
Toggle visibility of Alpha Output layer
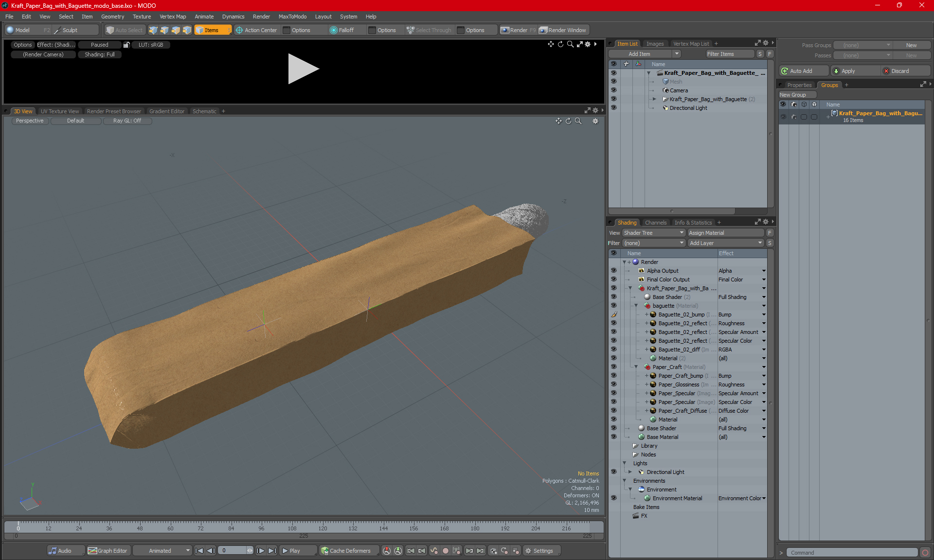point(613,271)
